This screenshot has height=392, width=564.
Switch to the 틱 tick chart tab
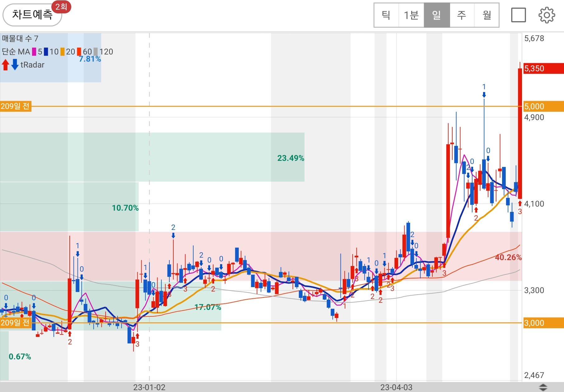point(386,15)
